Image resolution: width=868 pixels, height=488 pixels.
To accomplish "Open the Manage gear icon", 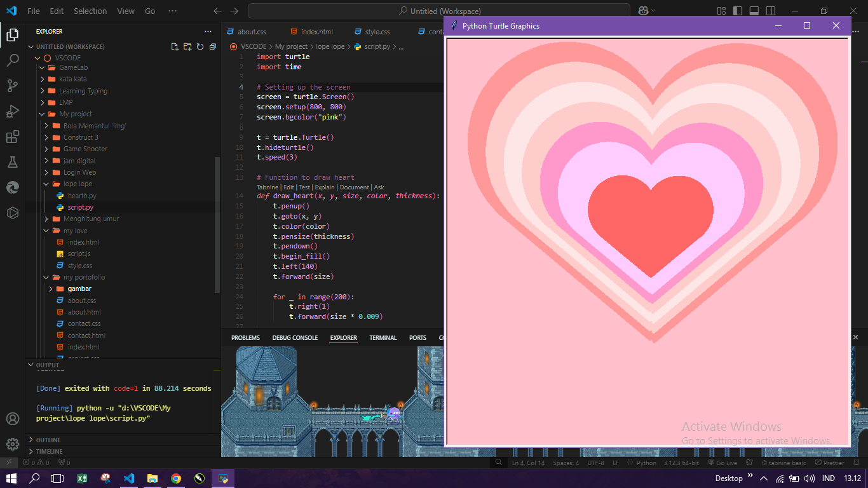I will pos(13,444).
